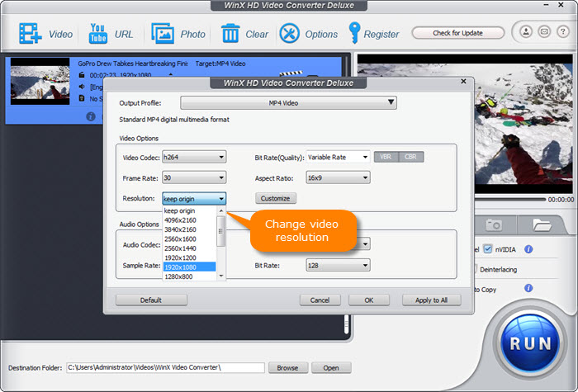Click the preview playback progress slider
This screenshot has height=392, width=578.
coord(510,200)
